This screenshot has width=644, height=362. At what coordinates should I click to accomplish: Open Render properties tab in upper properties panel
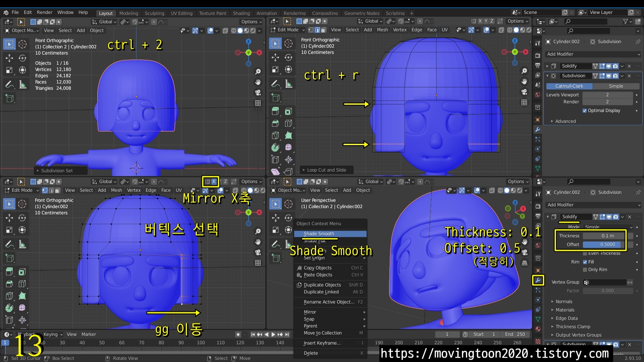pos(538,55)
